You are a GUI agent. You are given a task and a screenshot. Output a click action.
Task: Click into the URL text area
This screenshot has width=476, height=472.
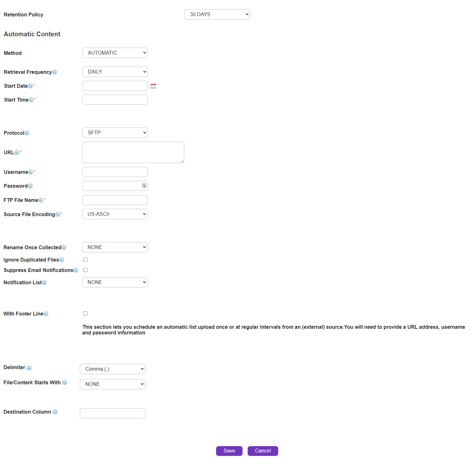point(133,152)
